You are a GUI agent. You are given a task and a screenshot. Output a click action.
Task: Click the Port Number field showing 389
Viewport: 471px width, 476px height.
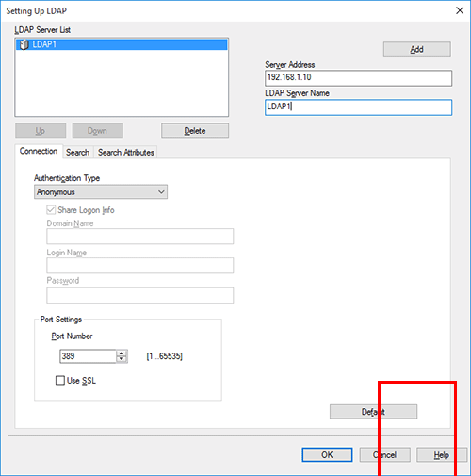click(88, 356)
